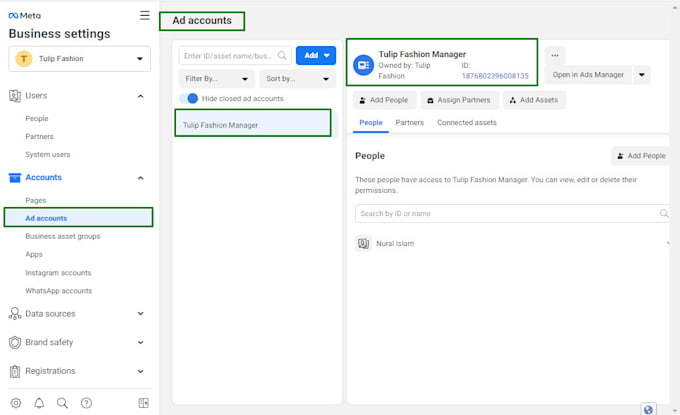Switch to the People tab
Screen dimensions: 680x415
click(x=371, y=123)
